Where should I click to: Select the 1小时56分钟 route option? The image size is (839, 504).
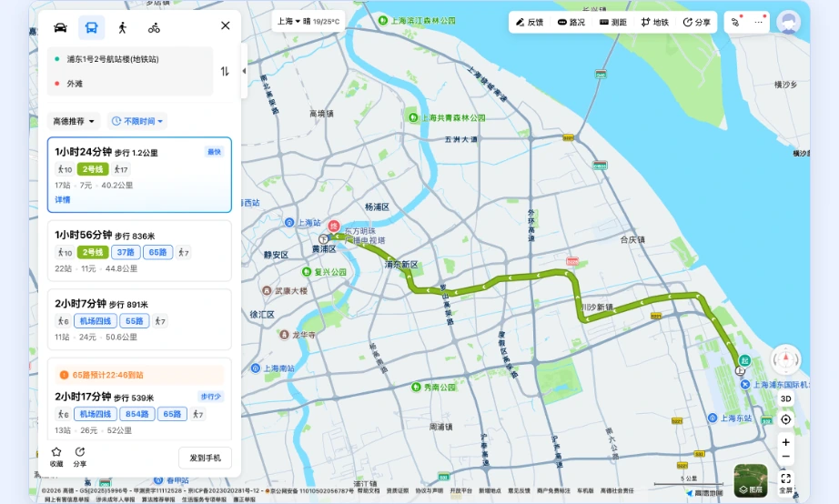click(139, 251)
